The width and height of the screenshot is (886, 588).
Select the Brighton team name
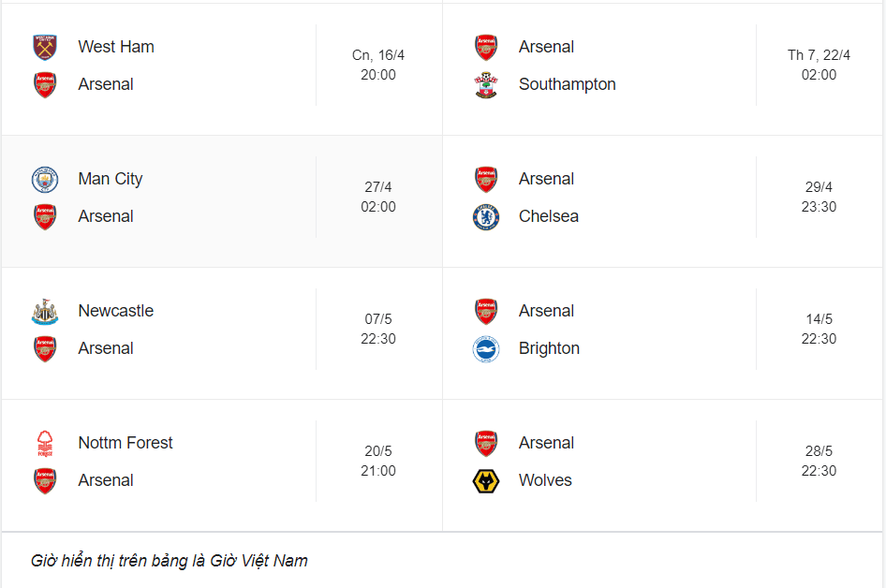[x=549, y=348]
